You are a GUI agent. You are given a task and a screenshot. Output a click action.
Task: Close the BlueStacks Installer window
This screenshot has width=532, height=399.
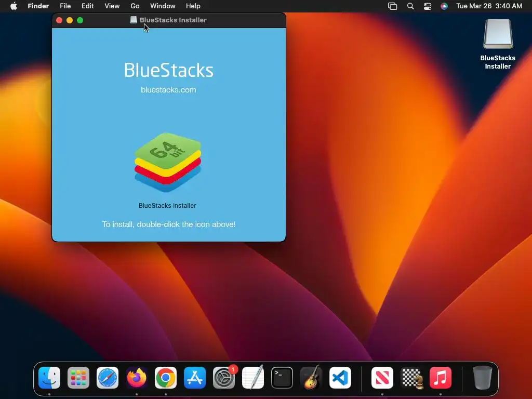point(59,20)
